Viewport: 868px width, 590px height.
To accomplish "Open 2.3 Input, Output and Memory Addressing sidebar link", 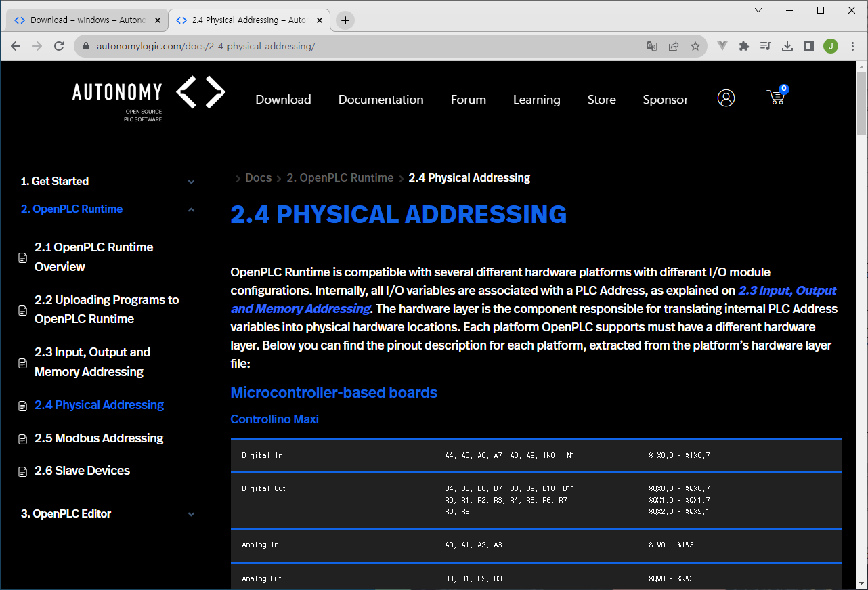I will (x=93, y=362).
